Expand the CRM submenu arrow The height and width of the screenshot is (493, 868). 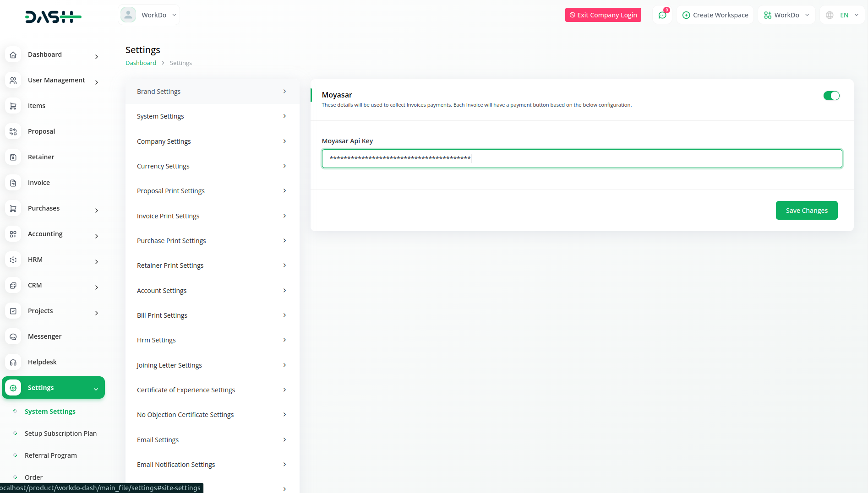(96, 287)
